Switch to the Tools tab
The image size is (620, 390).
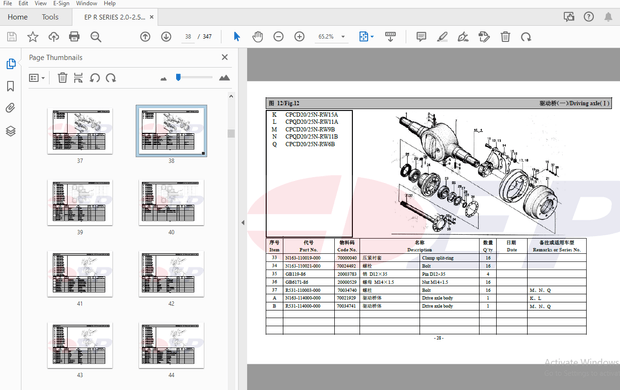point(50,17)
